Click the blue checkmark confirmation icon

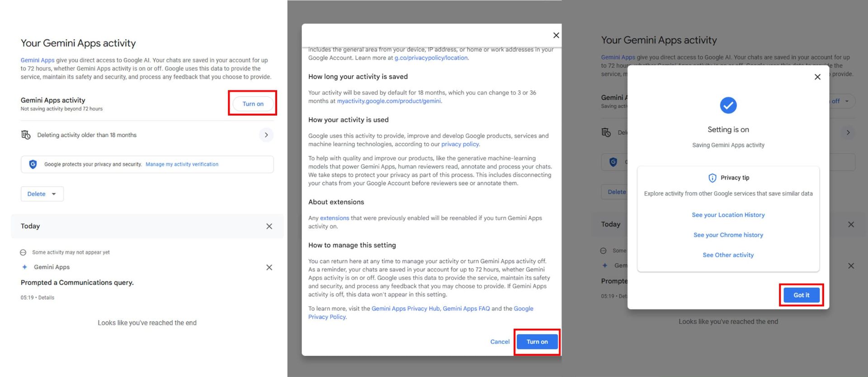728,106
